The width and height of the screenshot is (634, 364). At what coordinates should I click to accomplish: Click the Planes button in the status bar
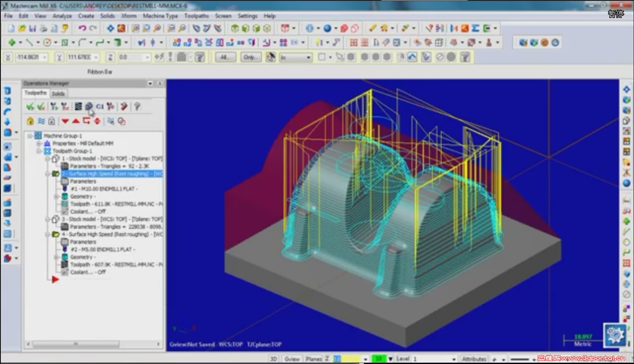(x=314, y=359)
